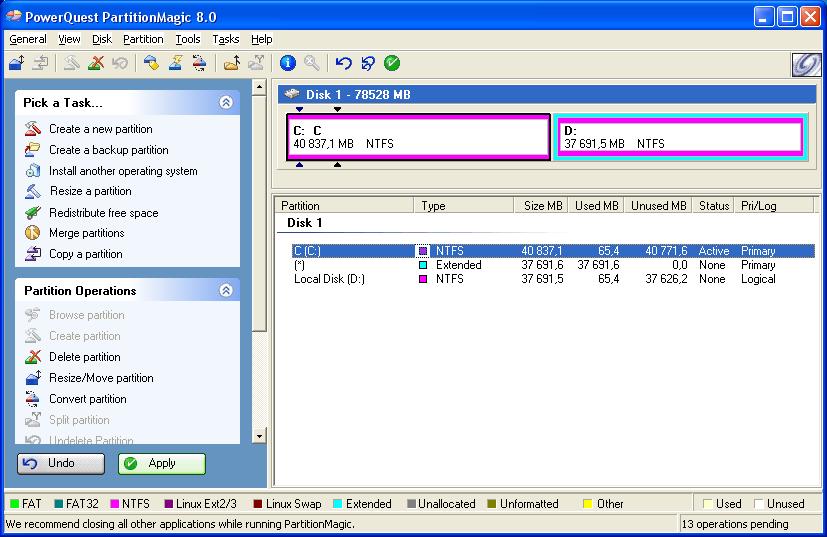
Task: Sort by the Partition column header
Action: 345,206
